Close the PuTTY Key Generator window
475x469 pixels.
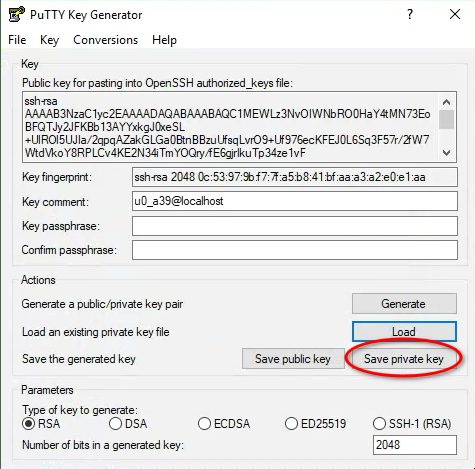point(455,14)
